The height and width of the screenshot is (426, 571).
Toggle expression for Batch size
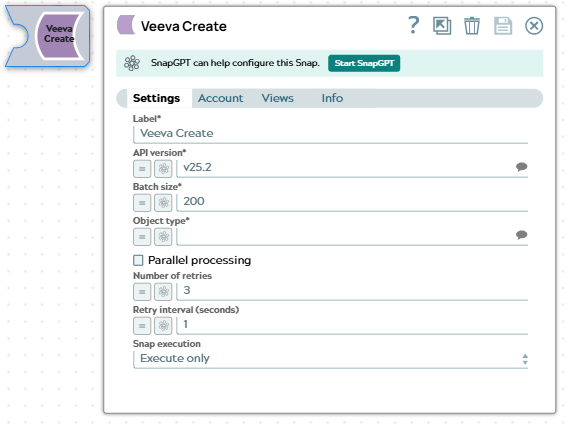142,203
